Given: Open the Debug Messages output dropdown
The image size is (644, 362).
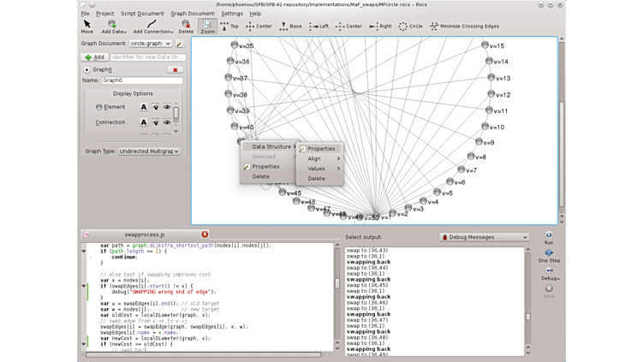Looking at the screenshot, I should click(x=484, y=237).
